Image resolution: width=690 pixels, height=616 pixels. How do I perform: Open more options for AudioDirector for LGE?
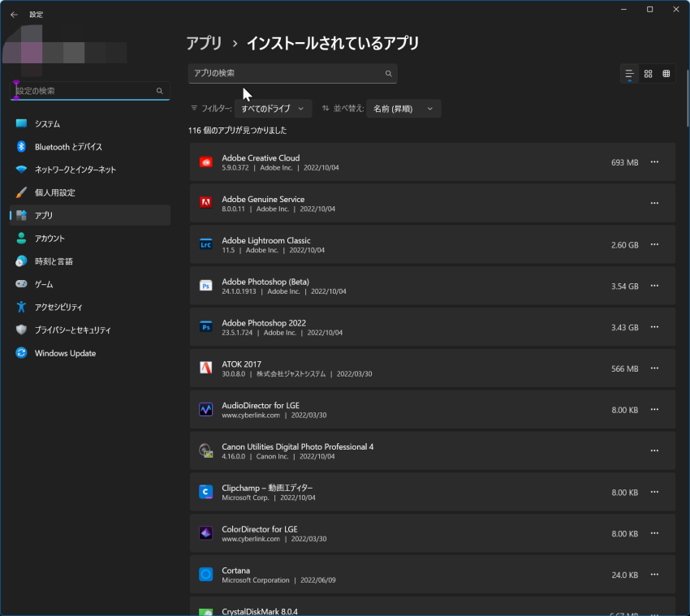pyautogui.click(x=655, y=410)
